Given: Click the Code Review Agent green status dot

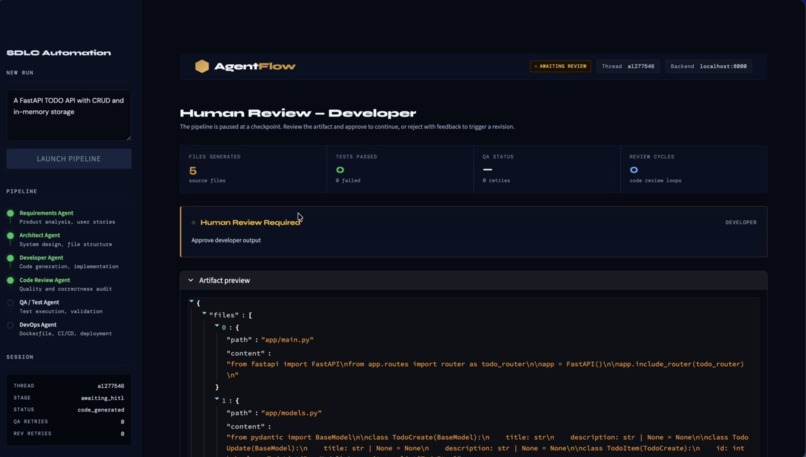Looking at the screenshot, I should tap(10, 280).
